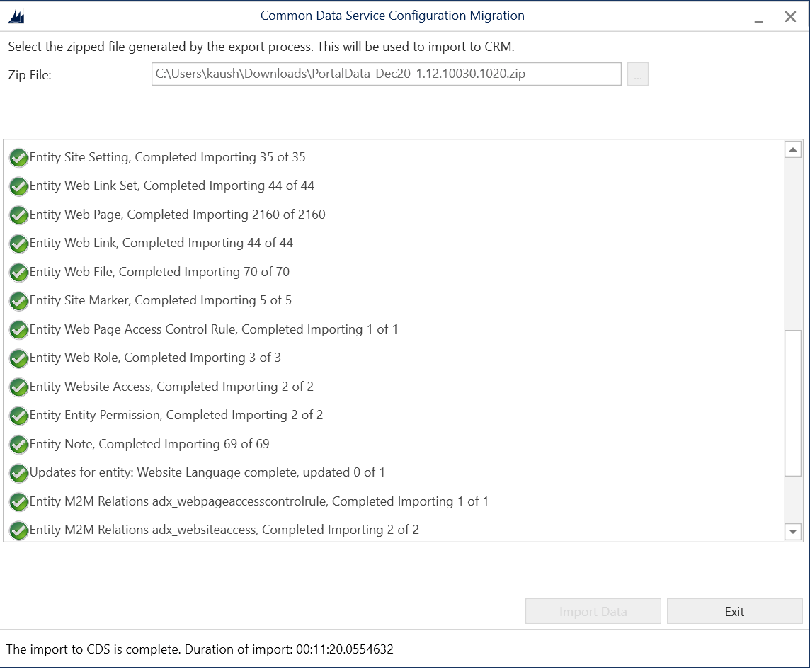The width and height of the screenshot is (810, 672).
Task: Click the green check icon beside Entity Website Access
Action: tap(18, 387)
